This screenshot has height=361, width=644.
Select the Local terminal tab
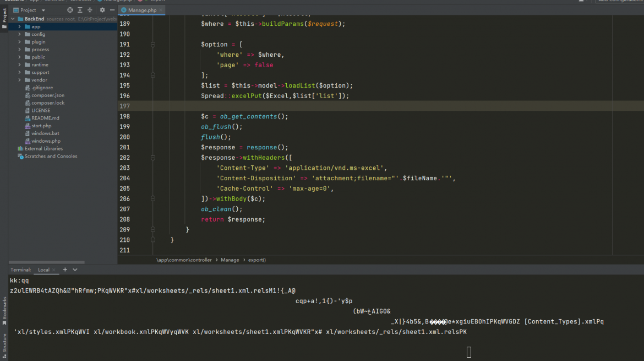click(43, 270)
